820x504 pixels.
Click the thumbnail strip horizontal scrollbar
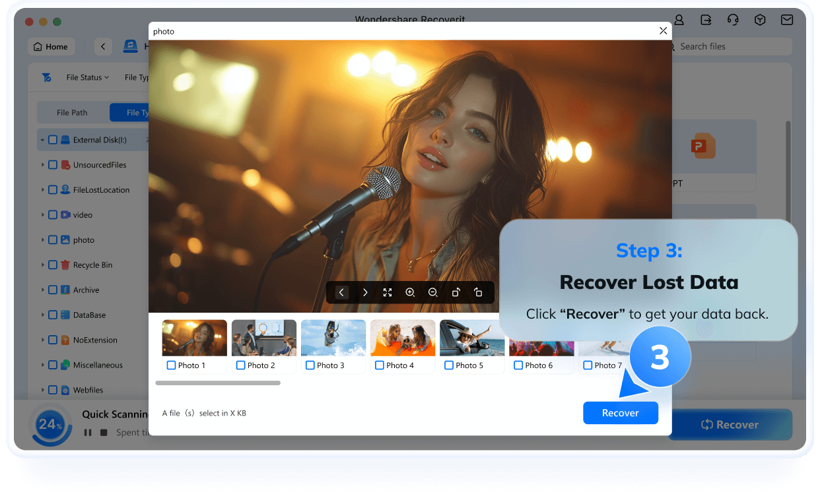point(218,383)
